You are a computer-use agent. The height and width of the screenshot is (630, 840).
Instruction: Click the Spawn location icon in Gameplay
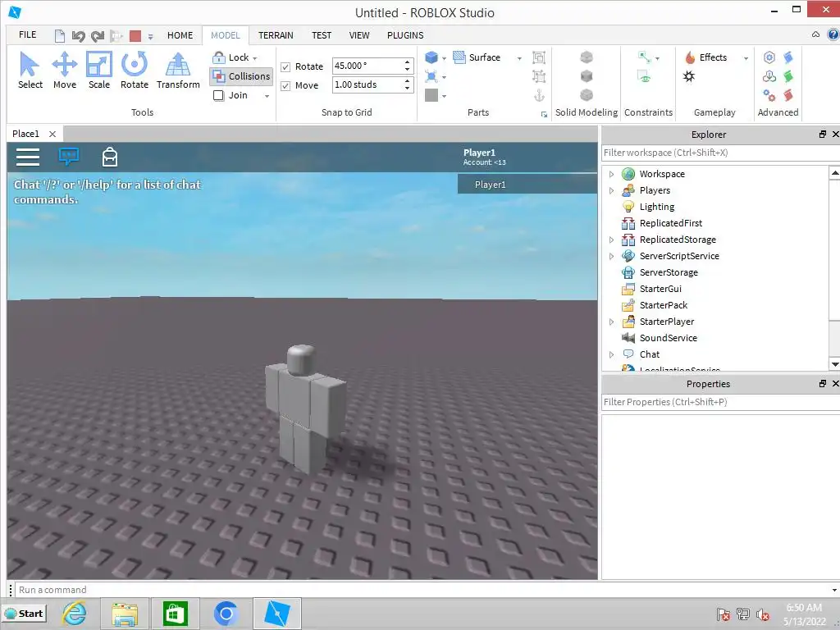pos(689,76)
